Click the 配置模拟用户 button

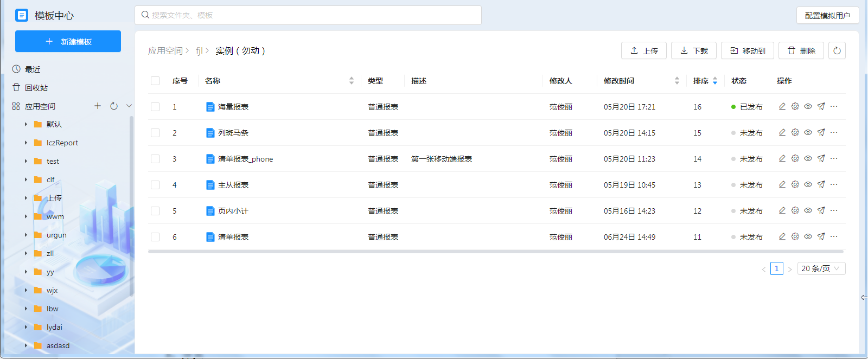[x=827, y=16]
